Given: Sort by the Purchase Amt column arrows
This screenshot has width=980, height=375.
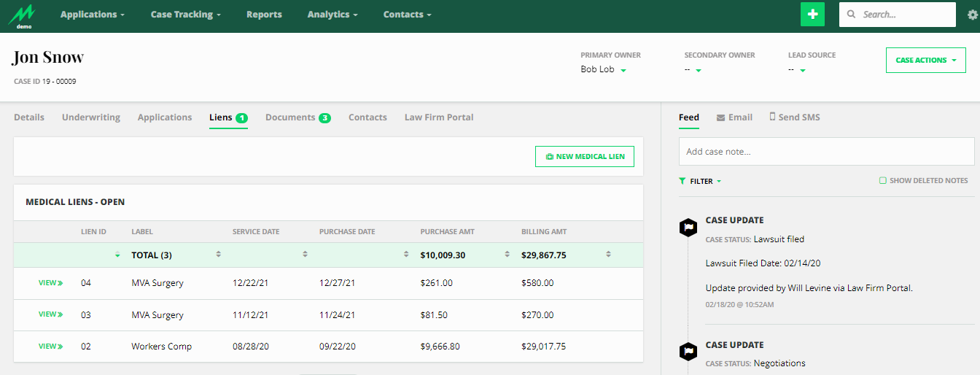Looking at the screenshot, I should (507, 255).
